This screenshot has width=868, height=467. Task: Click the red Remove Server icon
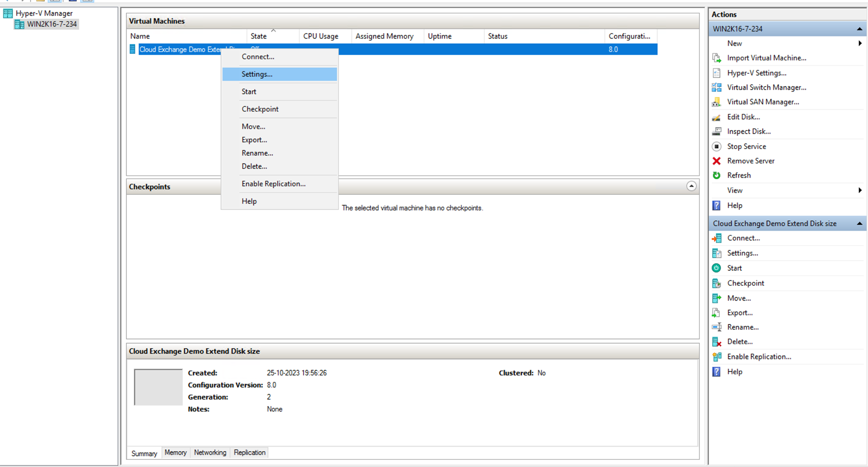pos(717,161)
